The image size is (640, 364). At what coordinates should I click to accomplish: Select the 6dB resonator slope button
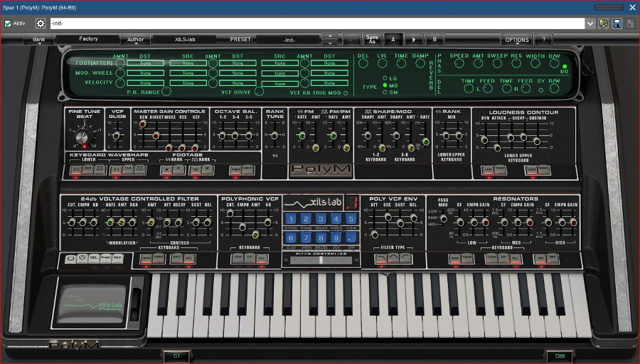click(456, 258)
